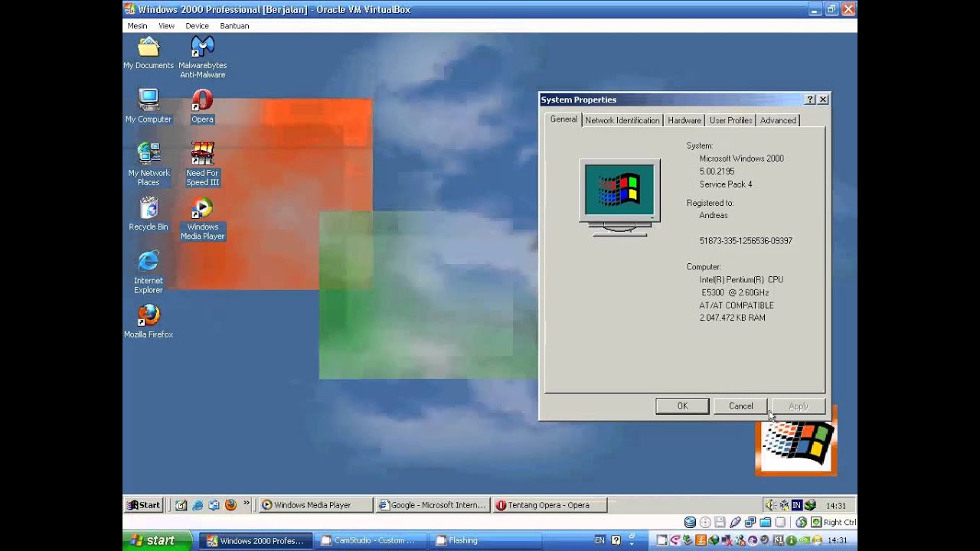
Task: Activate CamStudio host taskbar button
Action: tap(370, 540)
